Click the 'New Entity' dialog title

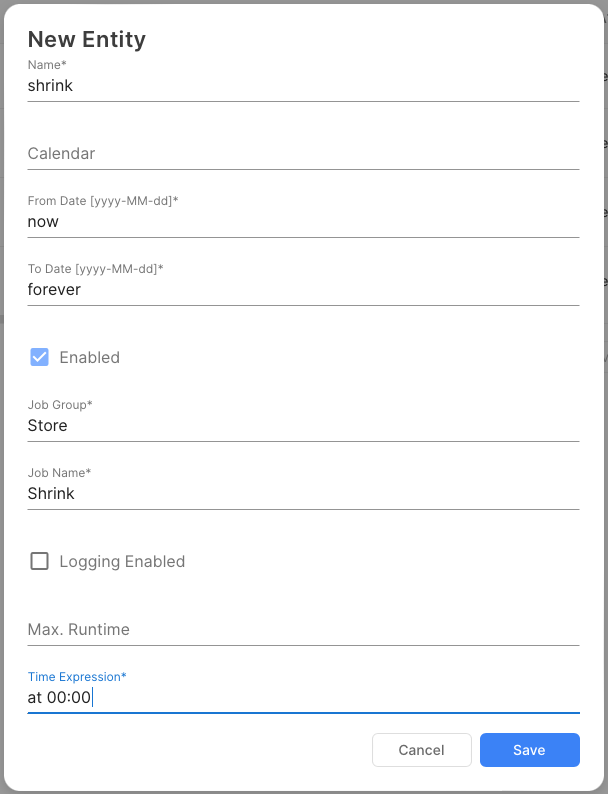pyautogui.click(x=87, y=40)
